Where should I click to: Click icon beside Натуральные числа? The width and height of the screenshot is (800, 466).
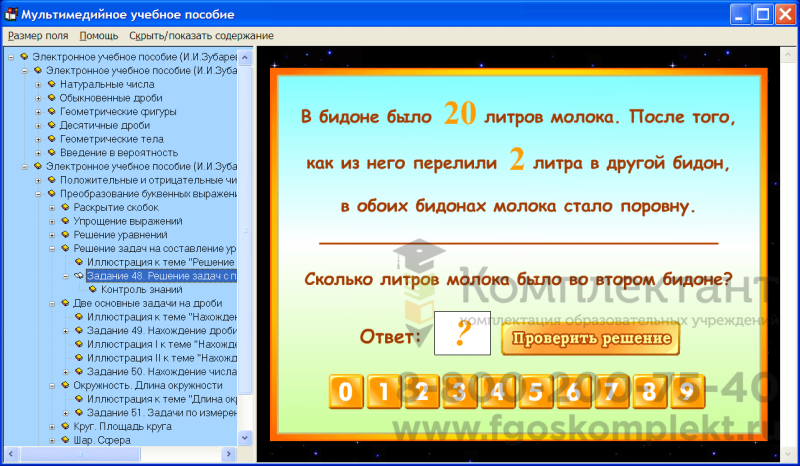(52, 84)
